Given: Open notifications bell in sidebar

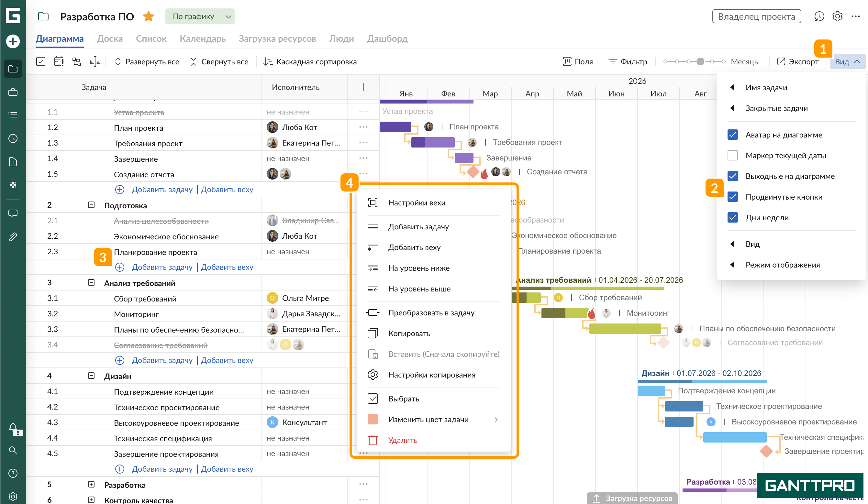Looking at the screenshot, I should point(13,427).
